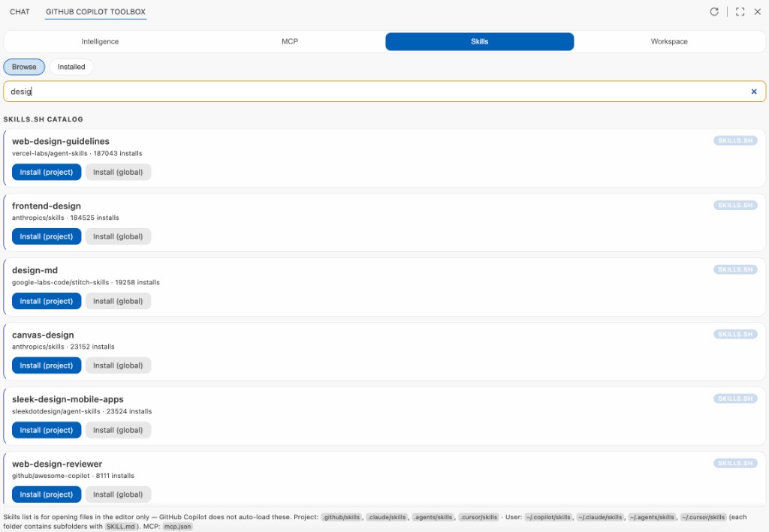The image size is (769, 532).
Task: Install web-design-guidelines globally
Action: tap(118, 172)
